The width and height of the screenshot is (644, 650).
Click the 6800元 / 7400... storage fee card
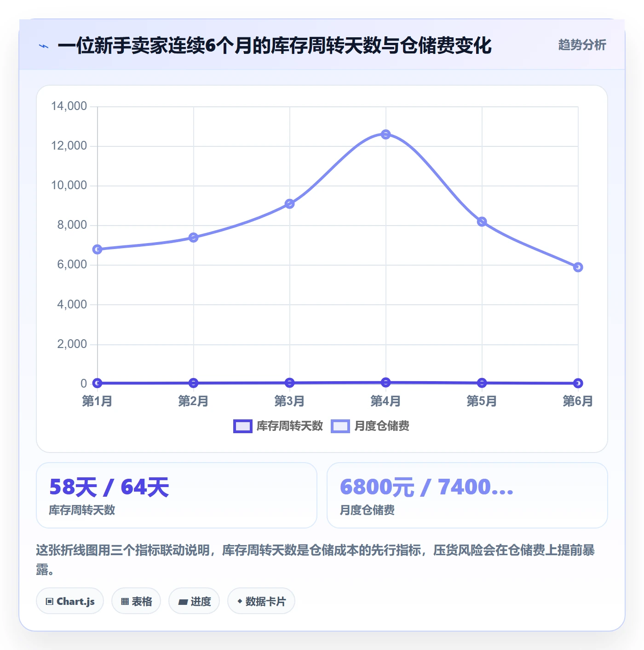(x=467, y=495)
